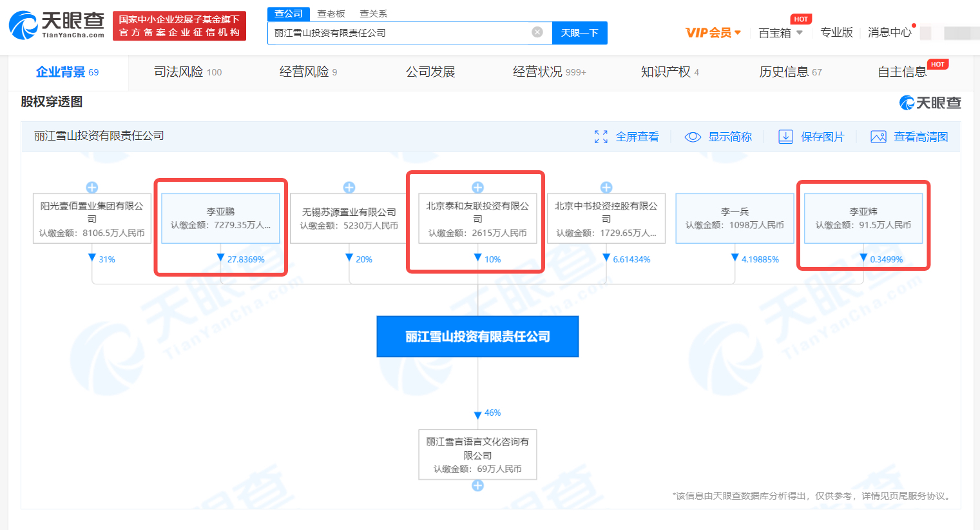Click the 李一兵 shareholder node

point(735,219)
